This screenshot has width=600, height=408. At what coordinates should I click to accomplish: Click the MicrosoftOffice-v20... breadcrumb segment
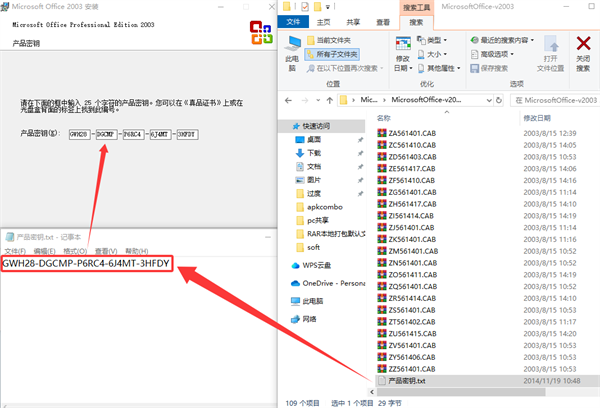(x=426, y=100)
